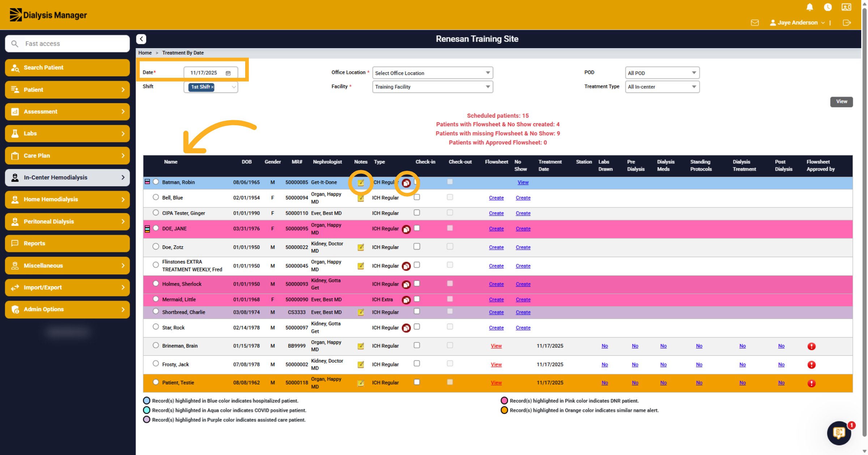Select the radio button for Bell, Blue
868x455 pixels.
pos(156,197)
